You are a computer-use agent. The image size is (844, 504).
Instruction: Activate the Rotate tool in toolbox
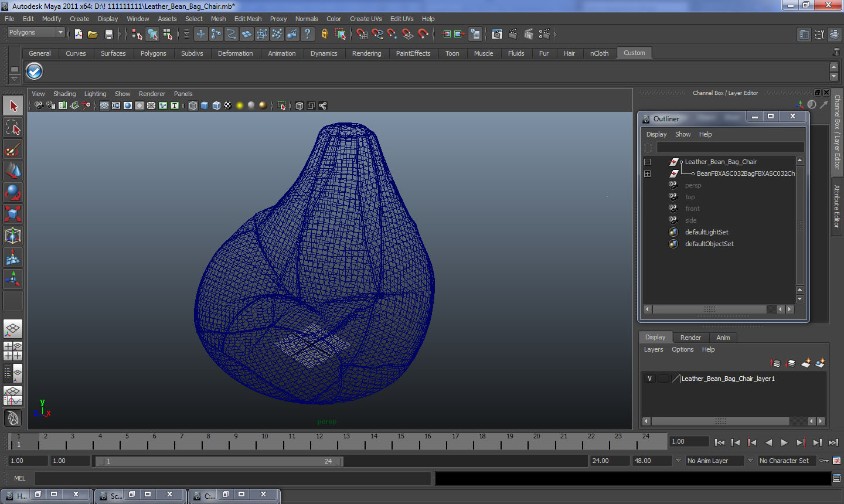point(13,192)
